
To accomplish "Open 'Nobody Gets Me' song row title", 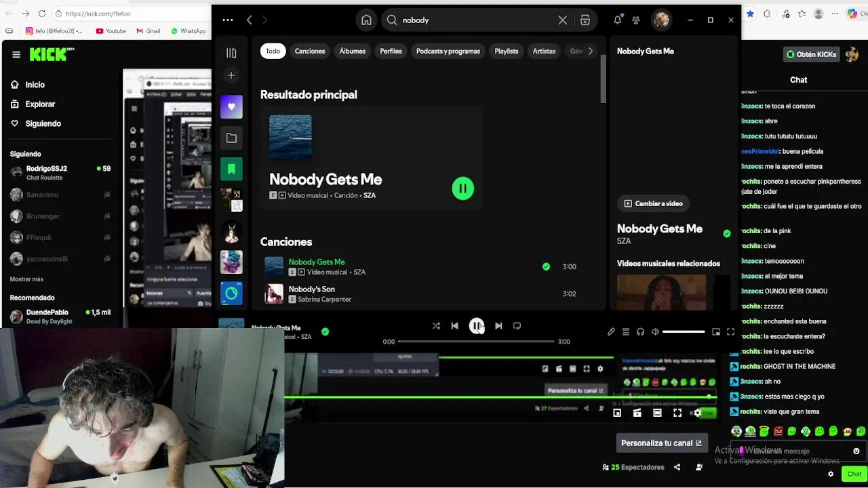I will click(317, 262).
